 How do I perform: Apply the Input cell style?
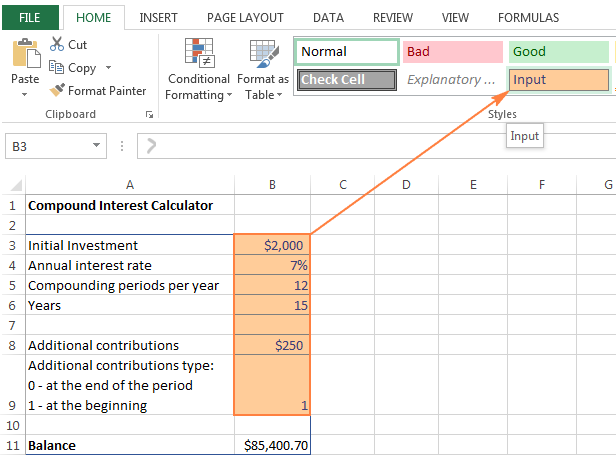[558, 80]
